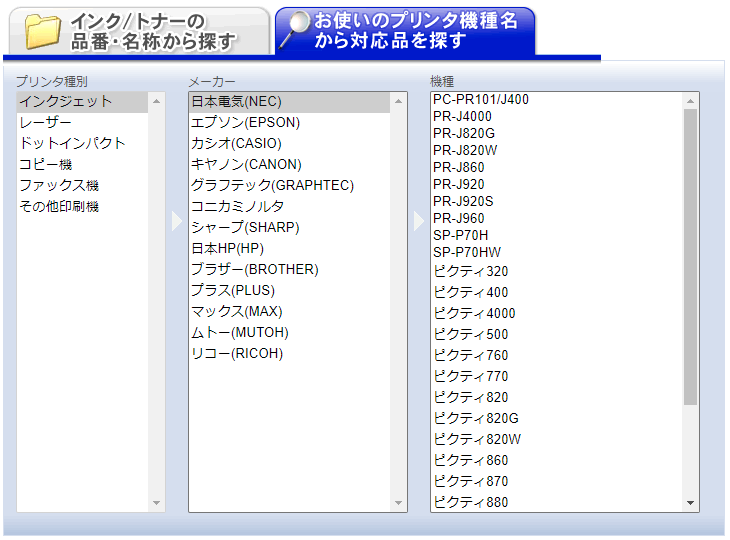Select model ピクティ880
This screenshot has height=540, width=730.
coord(556,502)
